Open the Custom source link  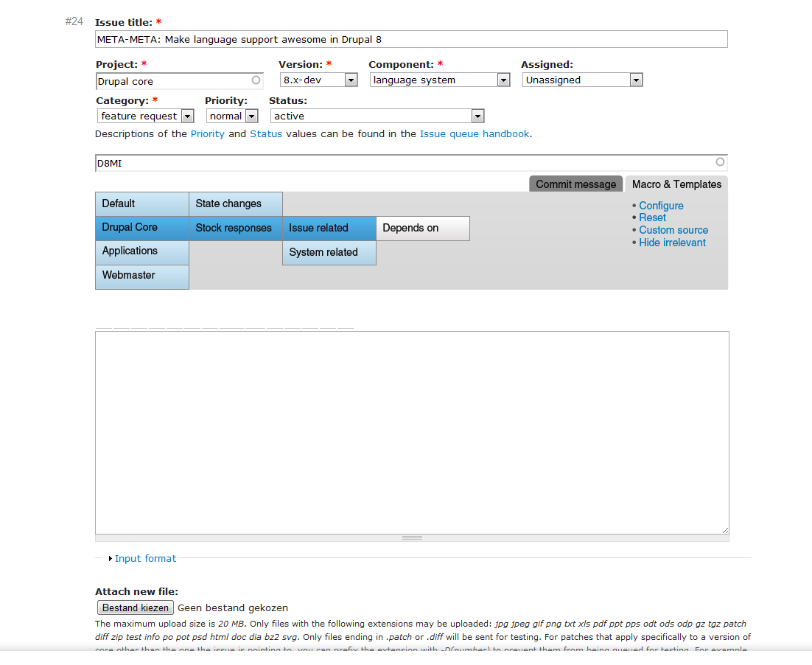[673, 230]
